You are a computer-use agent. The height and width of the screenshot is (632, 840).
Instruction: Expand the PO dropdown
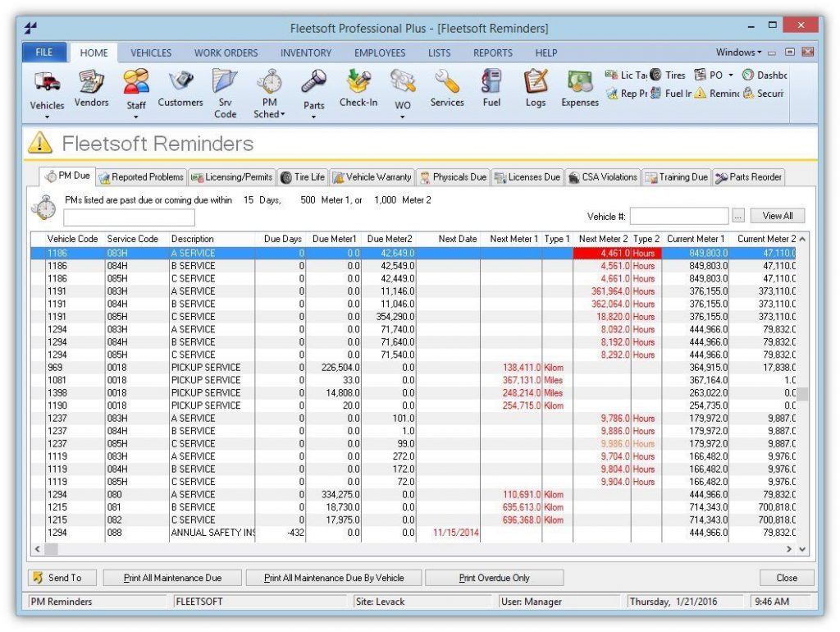[x=729, y=75]
